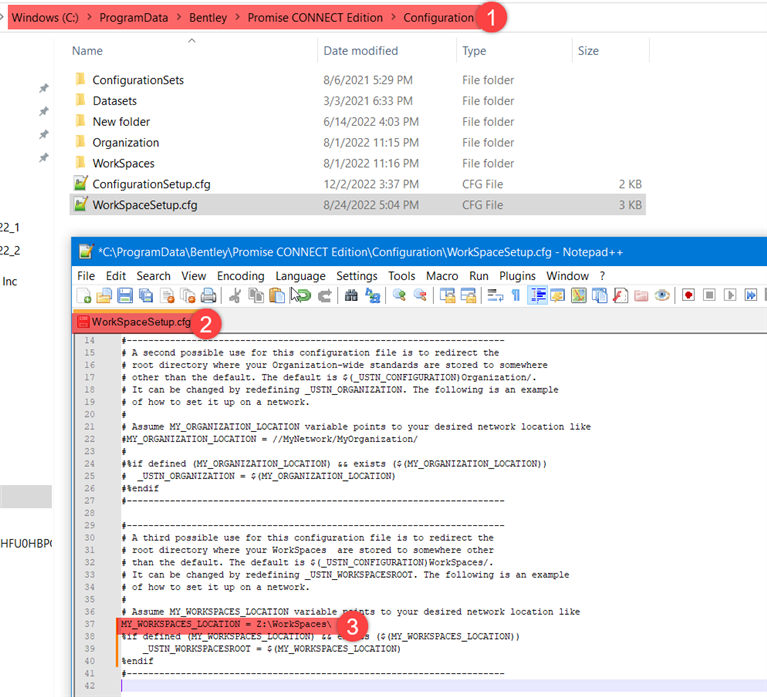The image size is (767, 697).
Task: Open the Language menu
Action: tap(300, 276)
